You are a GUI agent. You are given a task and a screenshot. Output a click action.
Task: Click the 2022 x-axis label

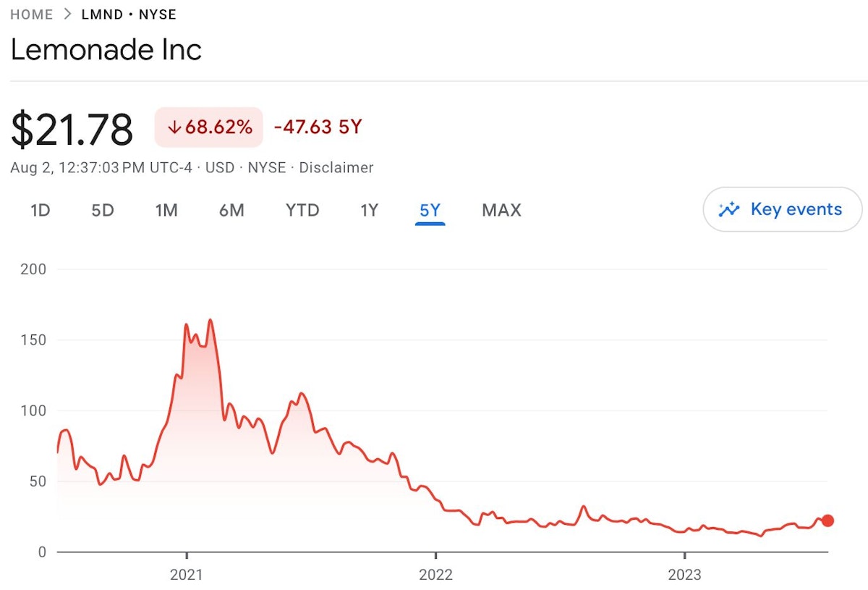[x=435, y=575]
